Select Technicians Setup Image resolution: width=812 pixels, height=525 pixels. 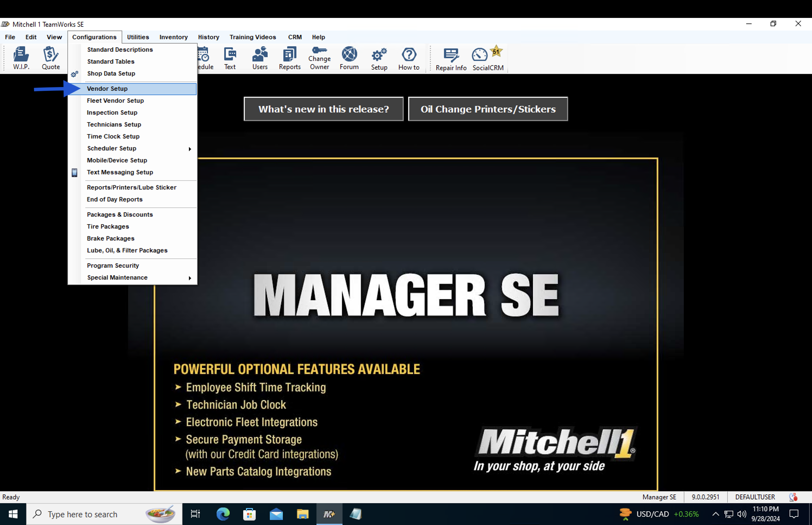tap(132, 124)
